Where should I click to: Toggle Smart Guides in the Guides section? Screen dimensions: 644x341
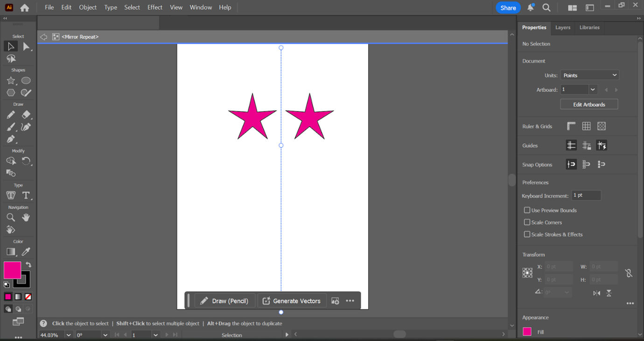[602, 145]
